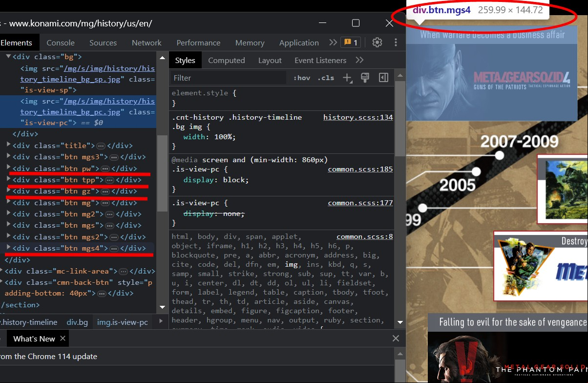The image size is (588, 383).
Task: Collapse the div class bg node
Action: pos(8,57)
